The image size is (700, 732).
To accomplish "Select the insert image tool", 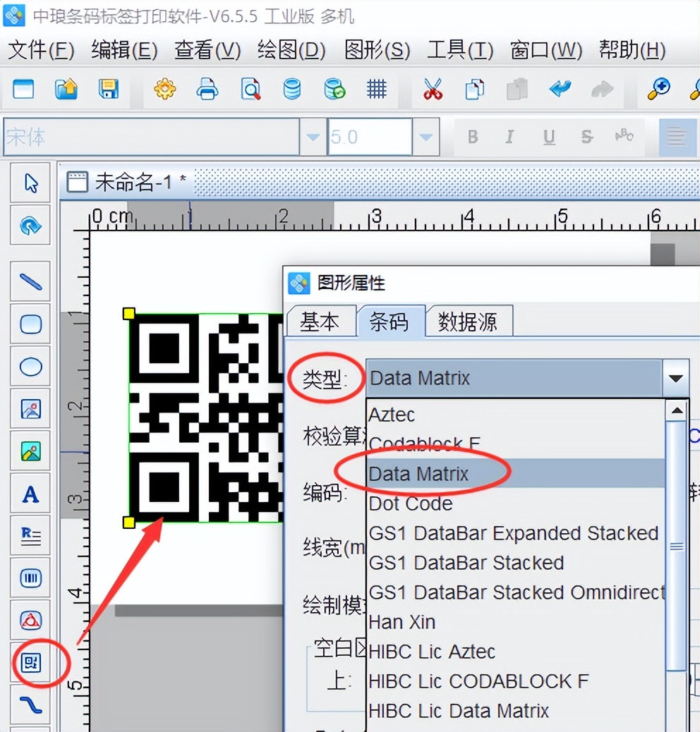I will pyautogui.click(x=30, y=409).
